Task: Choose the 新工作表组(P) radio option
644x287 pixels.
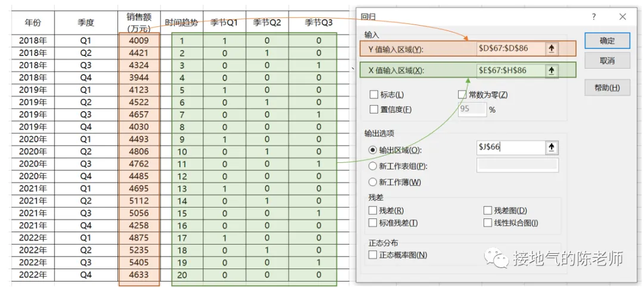Action: pos(373,166)
